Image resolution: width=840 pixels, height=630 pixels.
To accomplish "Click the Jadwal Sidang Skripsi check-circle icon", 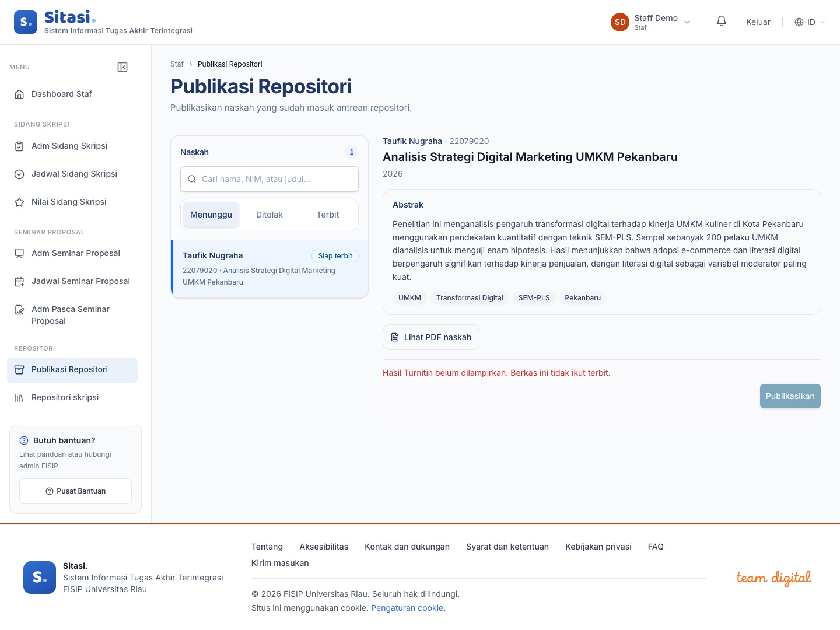I will tap(19, 174).
